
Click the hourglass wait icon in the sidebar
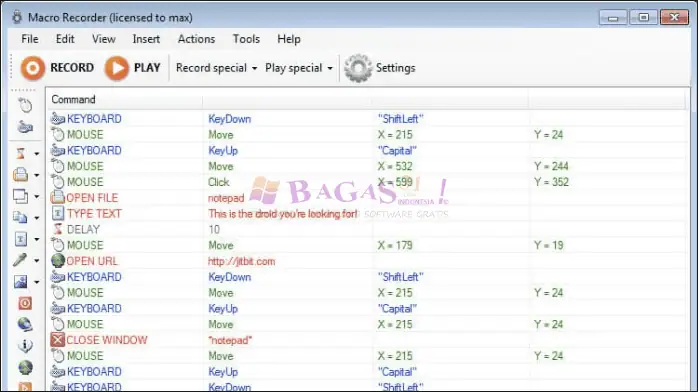(x=20, y=154)
